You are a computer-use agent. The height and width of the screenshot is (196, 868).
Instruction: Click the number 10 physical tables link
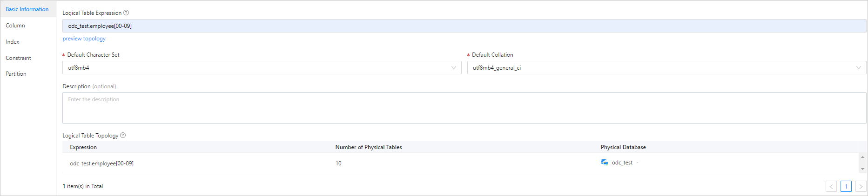tap(338, 163)
